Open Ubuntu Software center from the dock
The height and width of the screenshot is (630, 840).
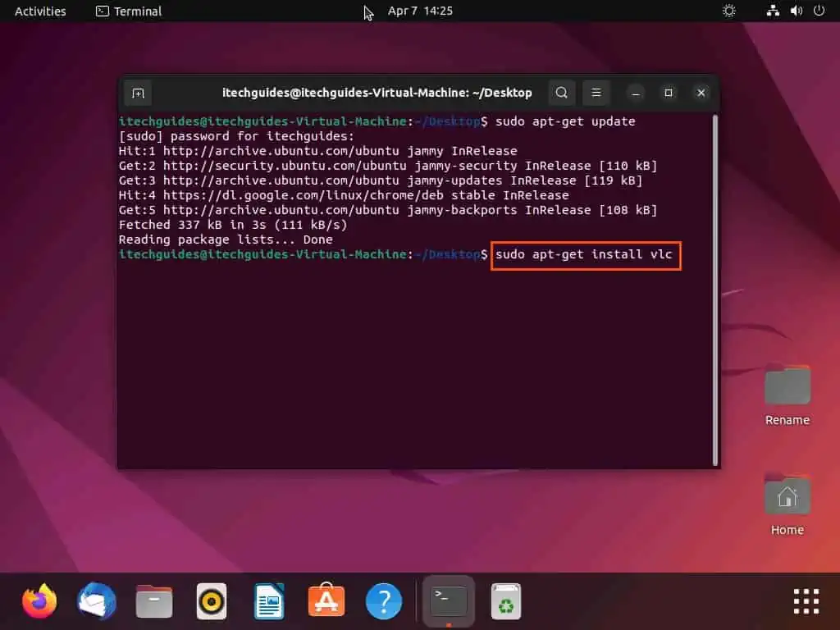(x=326, y=601)
